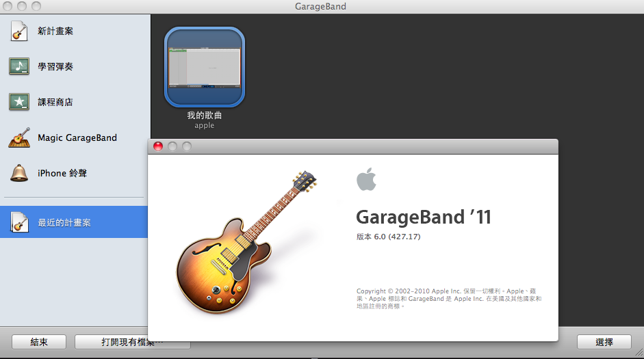Image resolution: width=644 pixels, height=359 pixels.
Task: Click the iPhone ringtone bell icon
Action: click(x=19, y=173)
